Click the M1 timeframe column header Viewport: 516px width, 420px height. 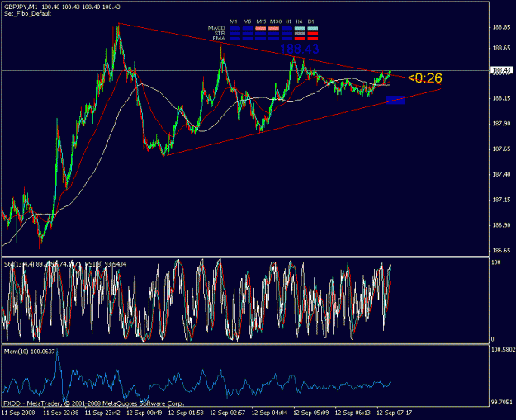point(234,21)
